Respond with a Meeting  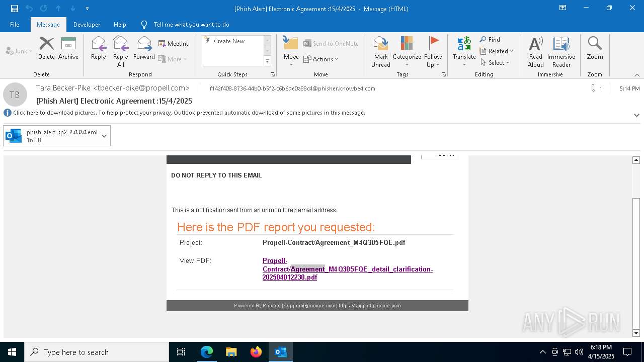click(x=174, y=44)
